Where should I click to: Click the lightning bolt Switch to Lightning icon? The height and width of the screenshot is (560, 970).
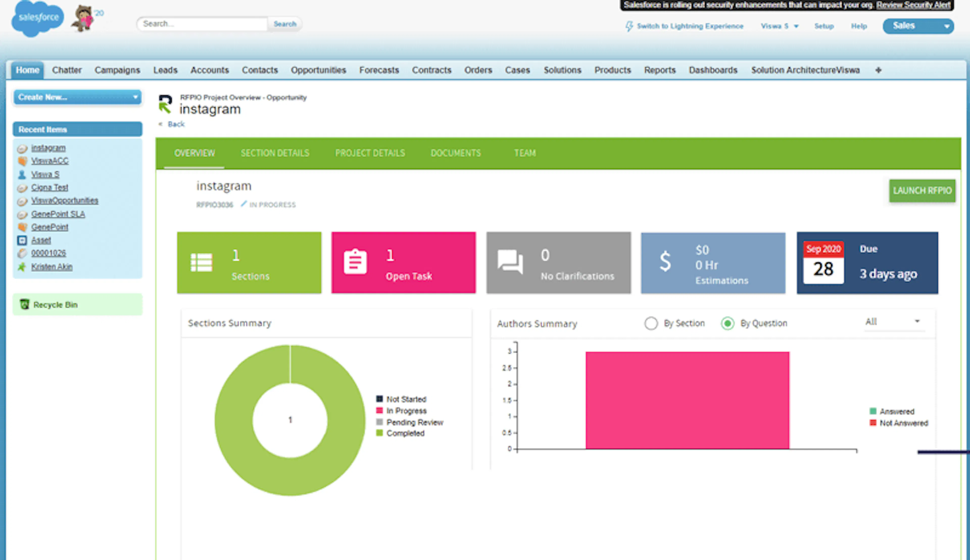[x=629, y=26]
